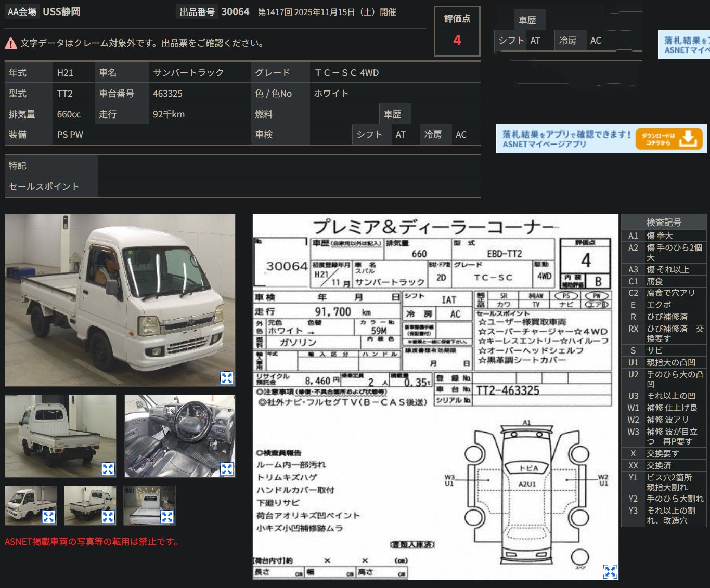Viewport: 710px width, 588px height.
Task: Open the auction sheet image fullscreen
Action: (610, 571)
